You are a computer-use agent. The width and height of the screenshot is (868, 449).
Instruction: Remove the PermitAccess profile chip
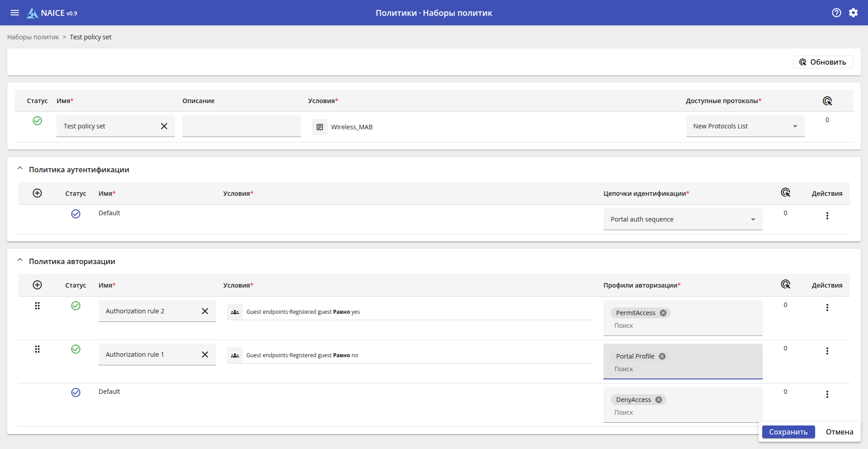tap(663, 313)
